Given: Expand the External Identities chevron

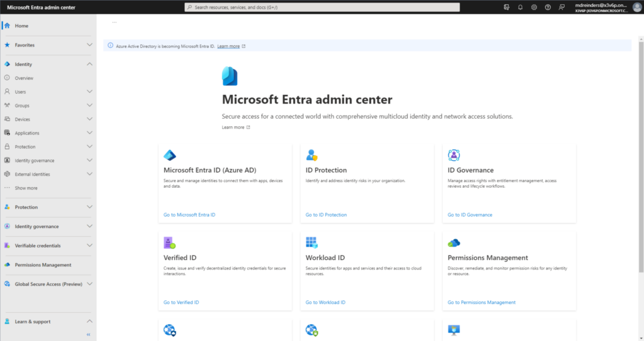Looking at the screenshot, I should [x=89, y=174].
